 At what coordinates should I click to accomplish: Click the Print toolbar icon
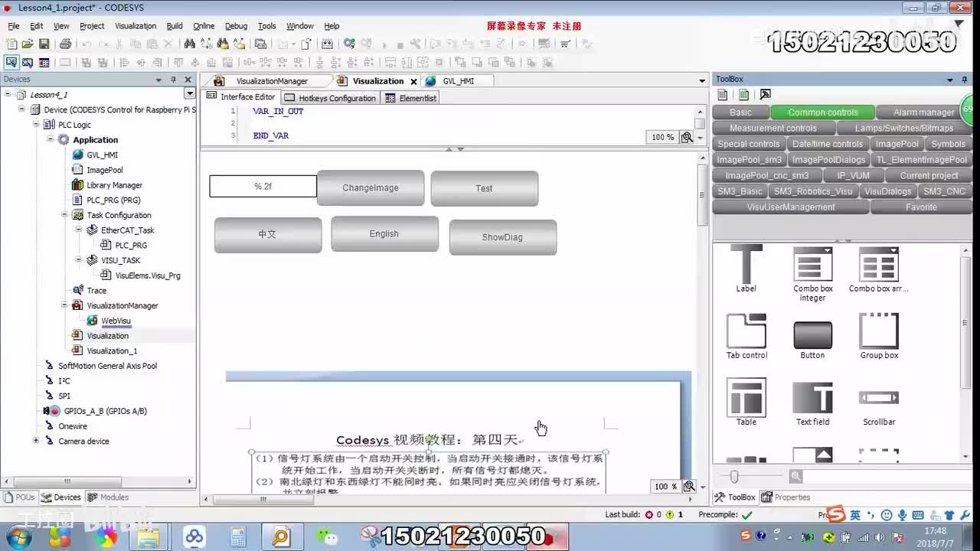tap(65, 44)
